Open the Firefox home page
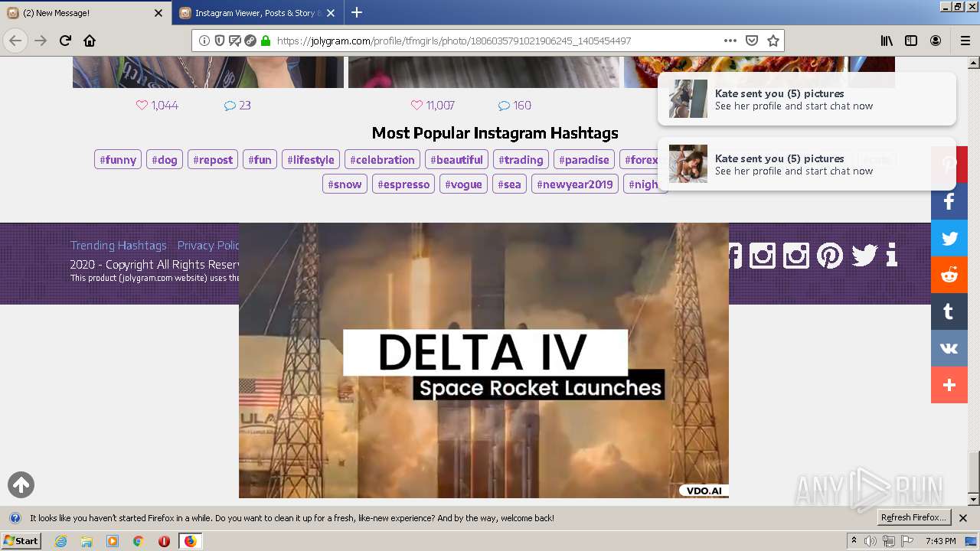This screenshot has height=551, width=980. (90, 41)
